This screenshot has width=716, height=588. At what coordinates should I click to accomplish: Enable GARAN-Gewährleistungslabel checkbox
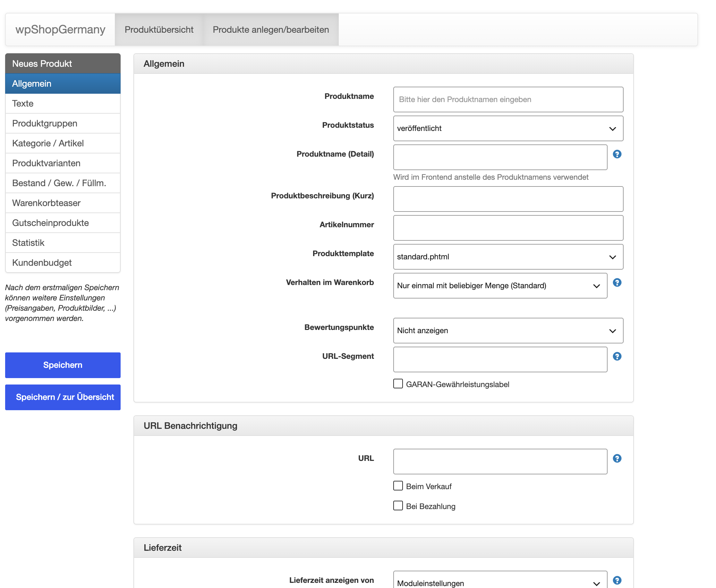398,384
